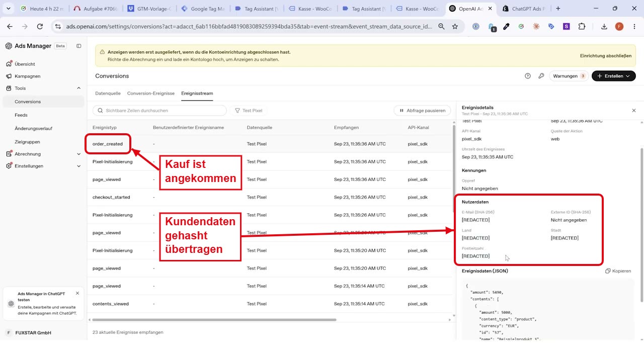Screen dimensions: 644x362
Task: Expand the Einstellungen sidebar section
Action: point(78,166)
